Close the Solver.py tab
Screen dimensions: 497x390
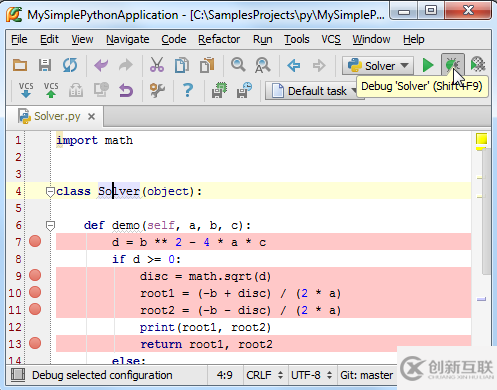[91, 117]
